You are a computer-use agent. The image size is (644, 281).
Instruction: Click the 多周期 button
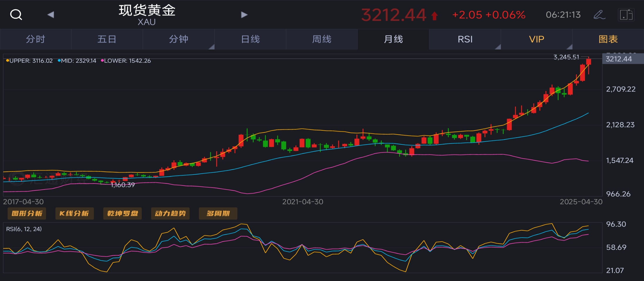pyautogui.click(x=218, y=213)
